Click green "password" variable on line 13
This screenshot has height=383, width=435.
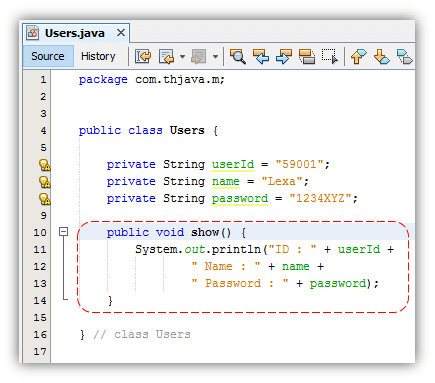click(338, 284)
